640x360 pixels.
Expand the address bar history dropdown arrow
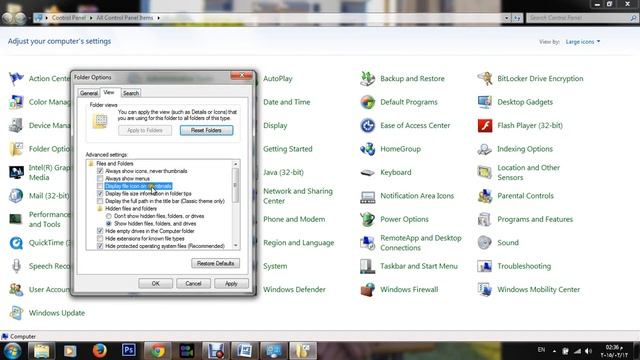pyautogui.click(x=507, y=18)
